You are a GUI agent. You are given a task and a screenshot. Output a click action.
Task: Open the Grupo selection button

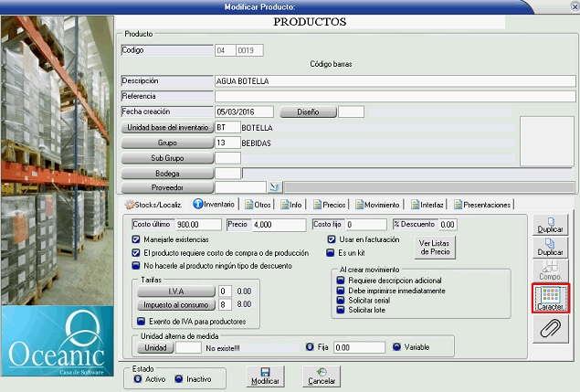(x=167, y=143)
